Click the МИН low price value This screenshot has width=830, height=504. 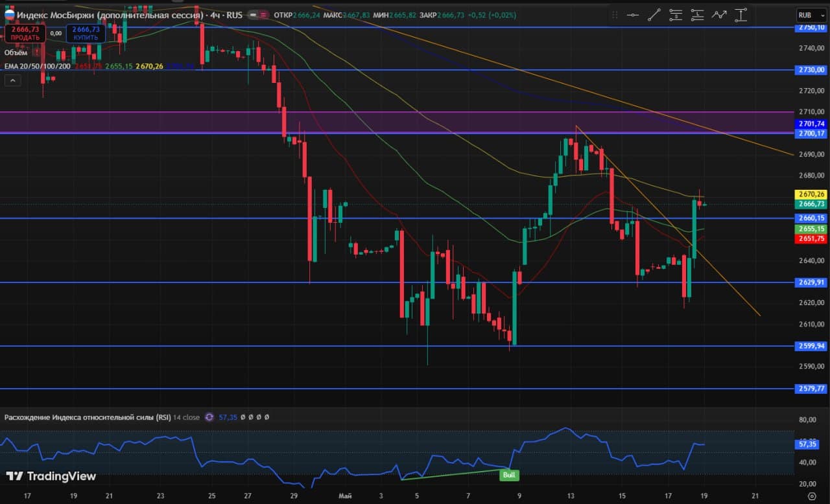click(403, 15)
